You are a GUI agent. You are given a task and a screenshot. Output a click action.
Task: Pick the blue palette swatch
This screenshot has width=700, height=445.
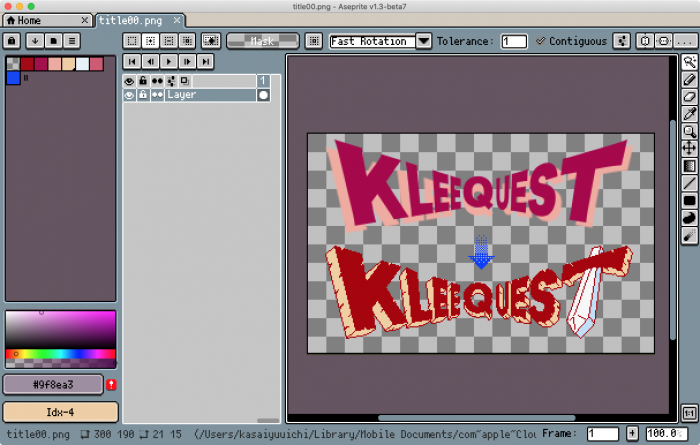pyautogui.click(x=13, y=78)
